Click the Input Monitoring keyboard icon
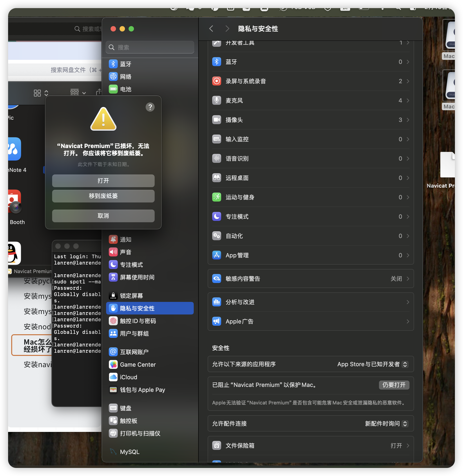This screenshot has height=476, width=463. tap(216, 139)
